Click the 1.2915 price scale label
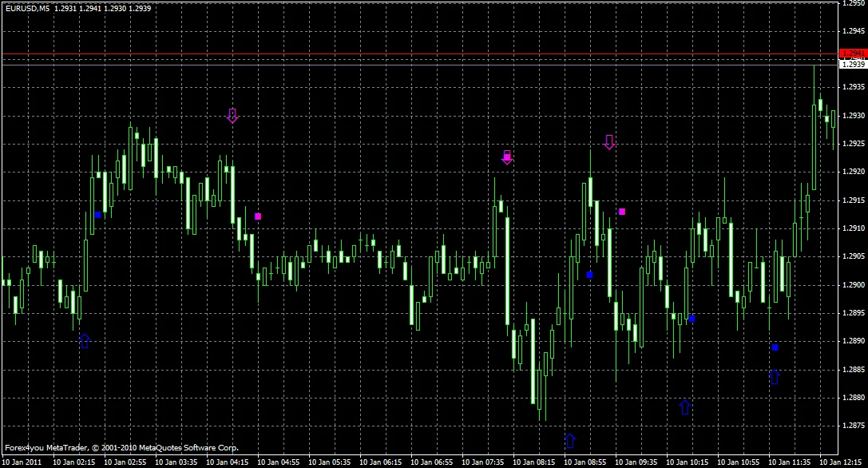Image resolution: width=868 pixels, height=468 pixels. click(x=854, y=200)
